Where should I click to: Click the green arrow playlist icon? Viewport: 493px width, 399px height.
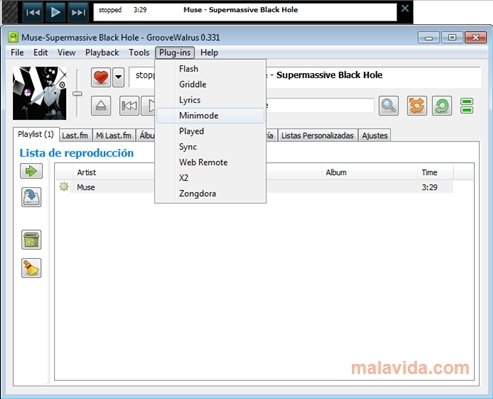(x=31, y=171)
